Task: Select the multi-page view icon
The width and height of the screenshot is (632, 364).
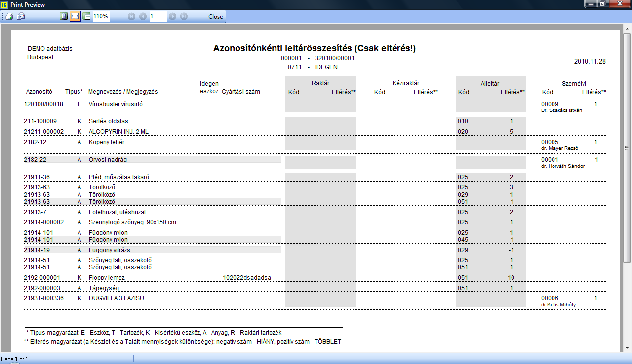Action: coord(86,16)
